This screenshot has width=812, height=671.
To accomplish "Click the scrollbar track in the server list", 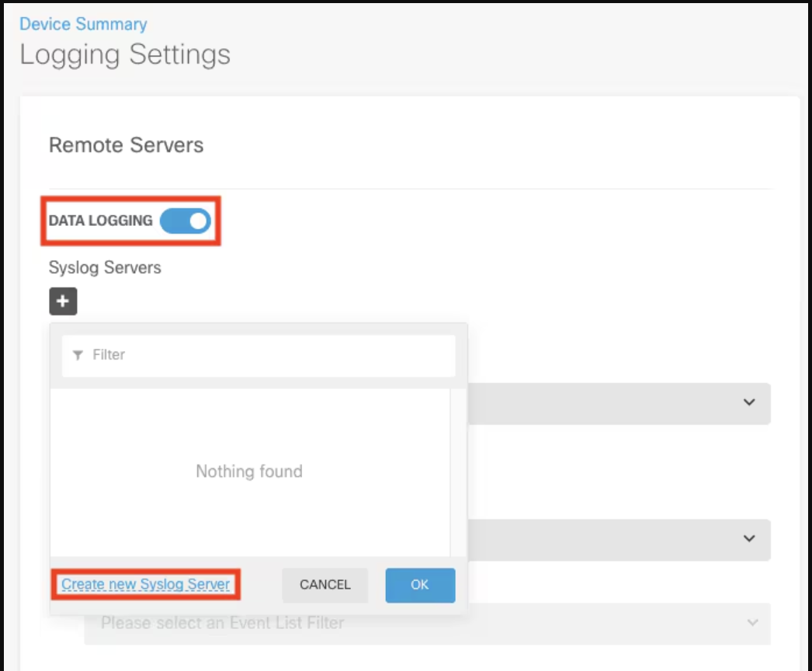I will tap(458, 472).
